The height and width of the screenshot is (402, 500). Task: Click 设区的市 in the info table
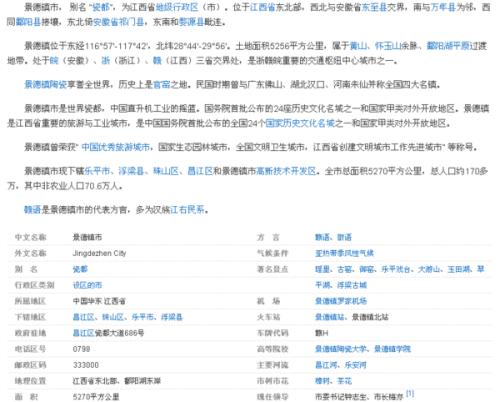(x=87, y=285)
